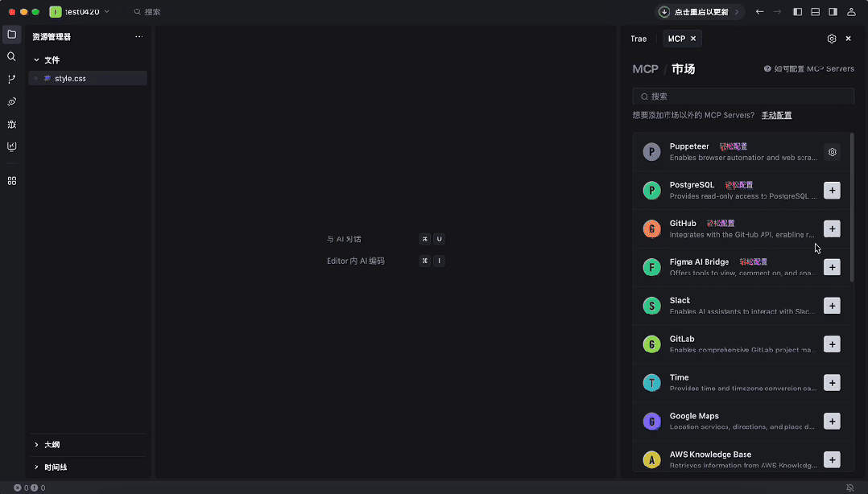The width and height of the screenshot is (868, 494).
Task: Add the Google Maps MCP server
Action: point(832,422)
